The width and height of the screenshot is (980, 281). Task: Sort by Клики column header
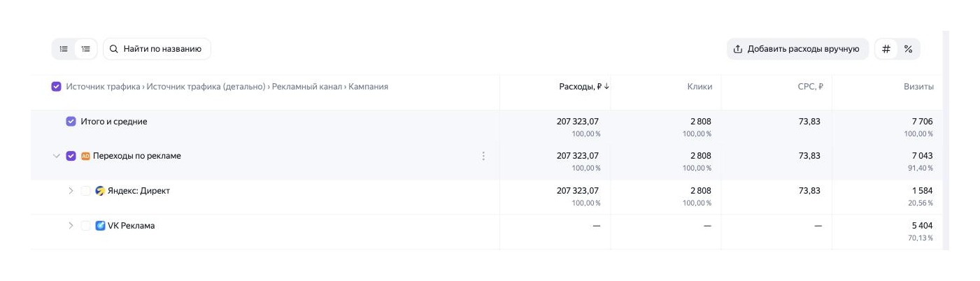700,87
